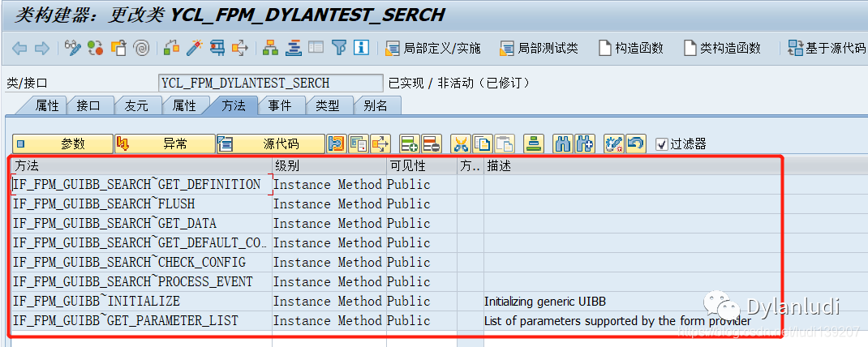The width and height of the screenshot is (868, 347).
Task: Click the 基于源代码 button
Action: (x=827, y=48)
